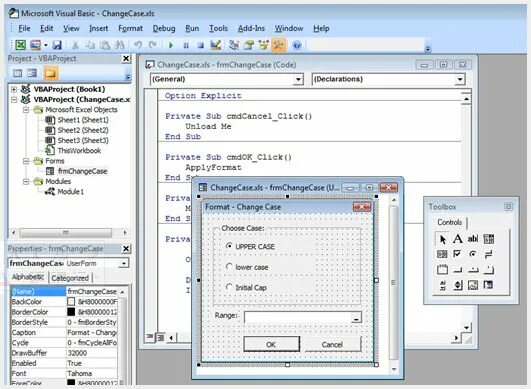Click the BorderColor black swatch
The height and width of the screenshot is (389, 531).
click(x=71, y=312)
